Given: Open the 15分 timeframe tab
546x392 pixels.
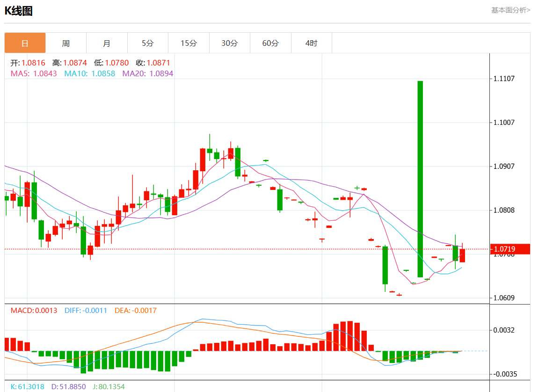Looking at the screenshot, I should click(189, 43).
